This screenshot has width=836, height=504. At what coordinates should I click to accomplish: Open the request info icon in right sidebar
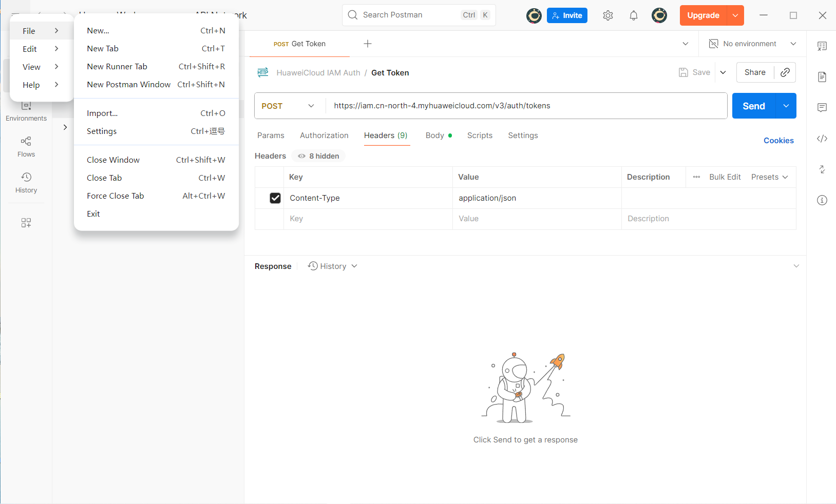click(822, 200)
